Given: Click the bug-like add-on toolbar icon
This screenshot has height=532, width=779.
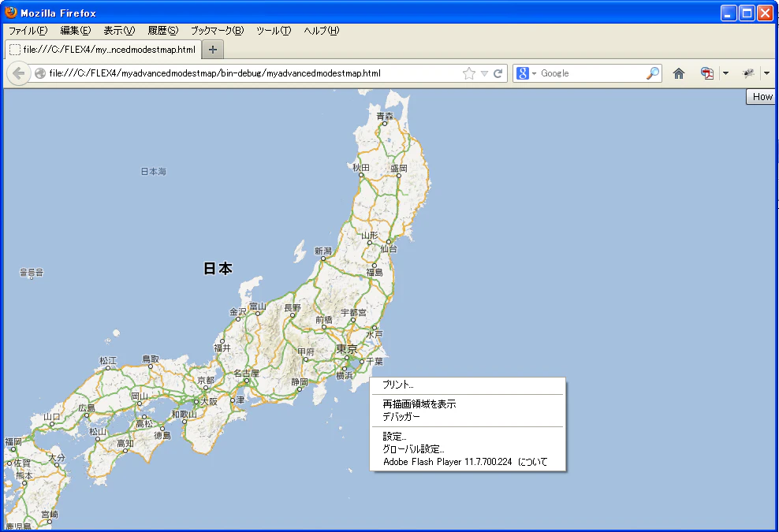Looking at the screenshot, I should (x=748, y=73).
